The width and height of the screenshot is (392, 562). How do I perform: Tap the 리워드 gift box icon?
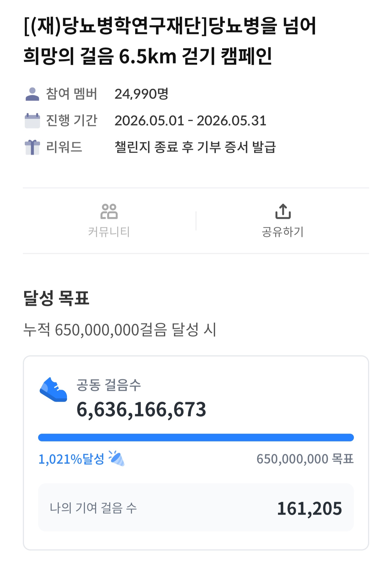(32, 147)
